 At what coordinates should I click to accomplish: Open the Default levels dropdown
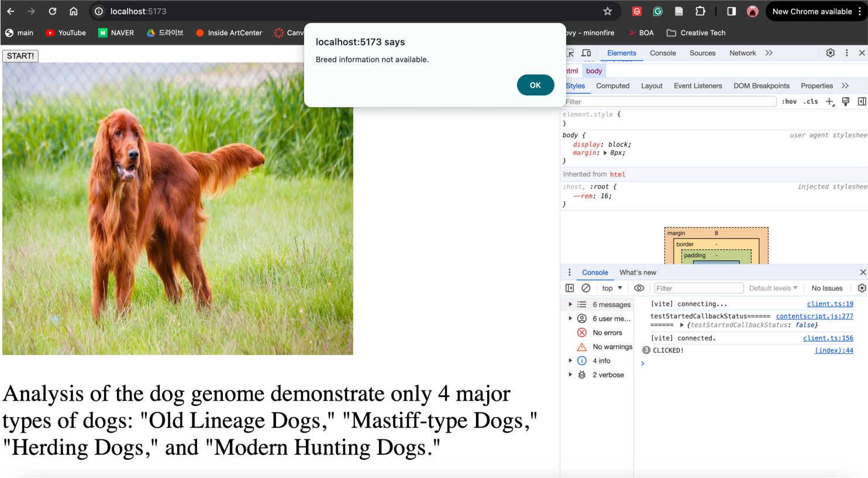pos(773,288)
